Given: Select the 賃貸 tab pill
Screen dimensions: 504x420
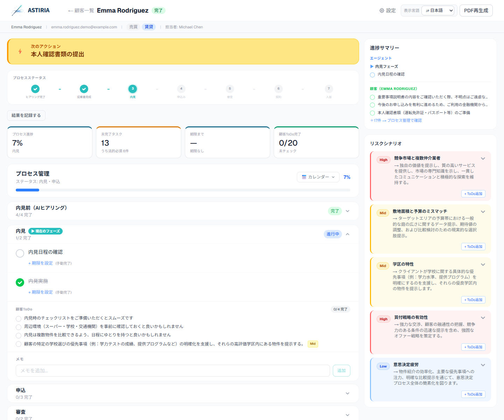Looking at the screenshot, I should [149, 27].
